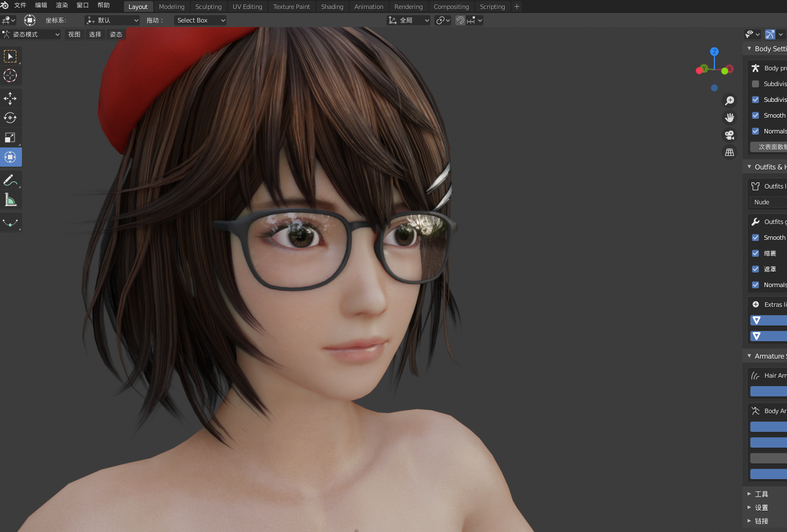The height and width of the screenshot is (532, 787).
Task: Pick the Measure ruler tool
Action: [10, 200]
